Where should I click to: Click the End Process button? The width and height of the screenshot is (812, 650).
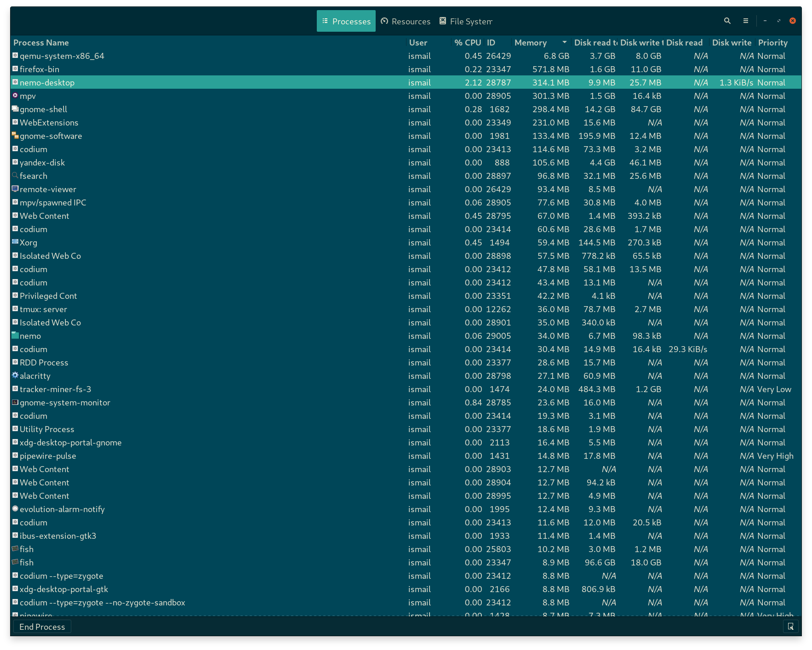[x=42, y=626]
